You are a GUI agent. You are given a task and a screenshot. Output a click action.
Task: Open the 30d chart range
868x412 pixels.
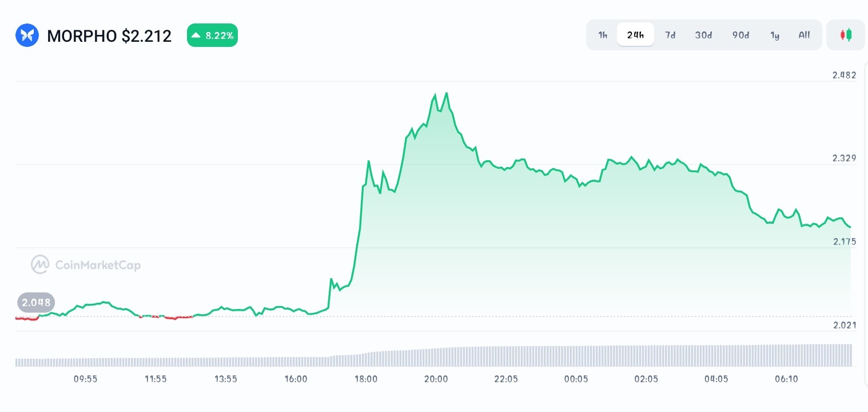tap(703, 35)
